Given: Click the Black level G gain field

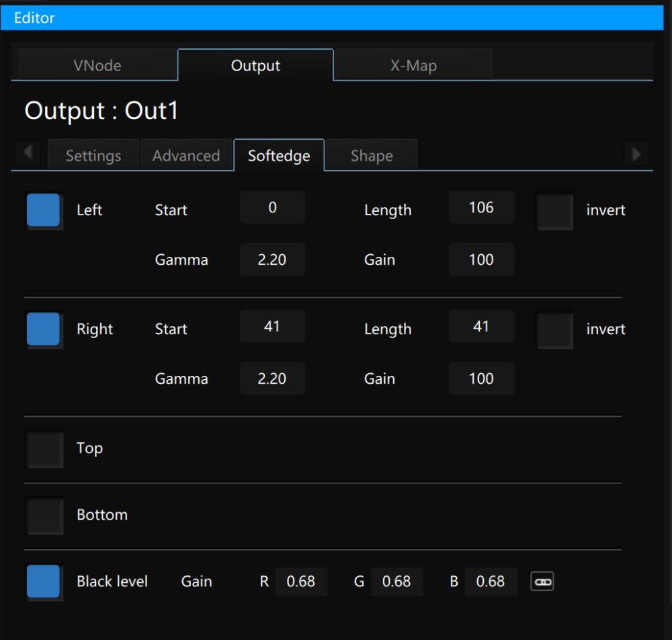Looking at the screenshot, I should [x=397, y=582].
